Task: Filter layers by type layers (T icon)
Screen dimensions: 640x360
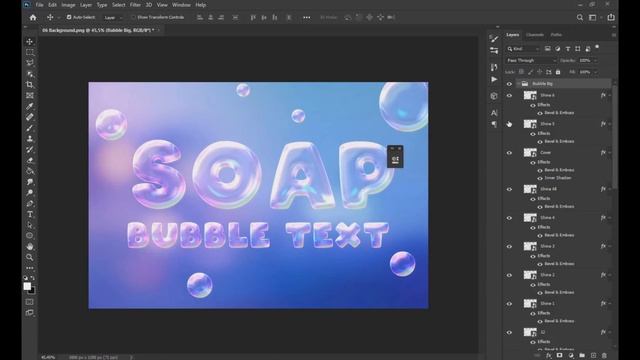Action: click(568, 49)
